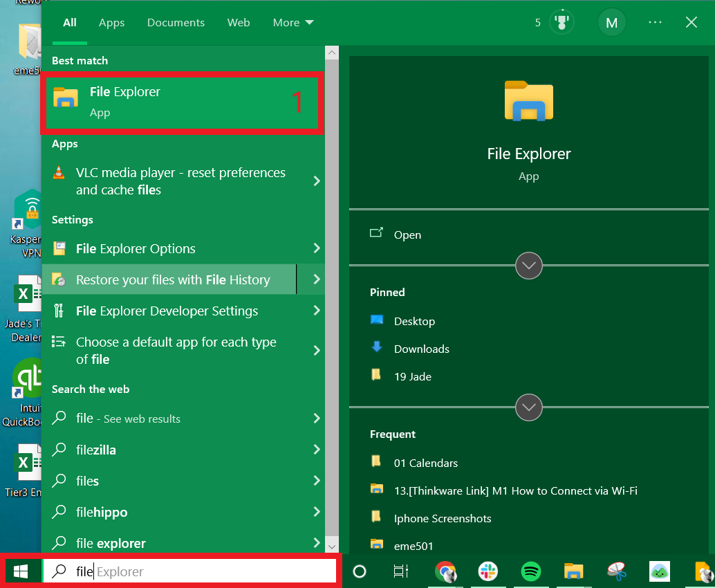
Task: Click the large File Explorer preview icon
Action: click(x=528, y=101)
